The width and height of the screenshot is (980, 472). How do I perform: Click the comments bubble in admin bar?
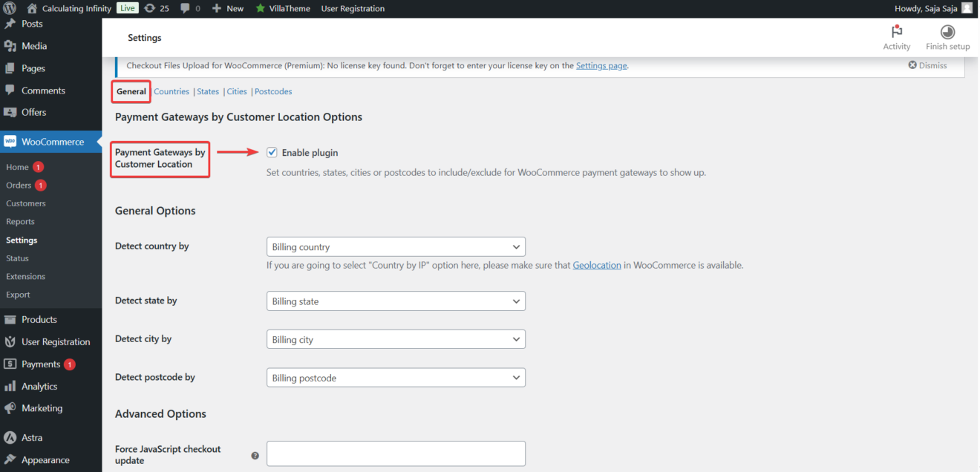tap(186, 8)
